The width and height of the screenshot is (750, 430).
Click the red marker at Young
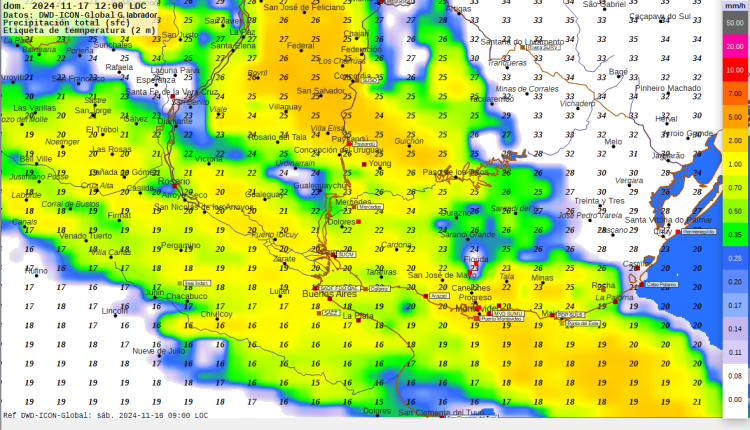click(364, 164)
